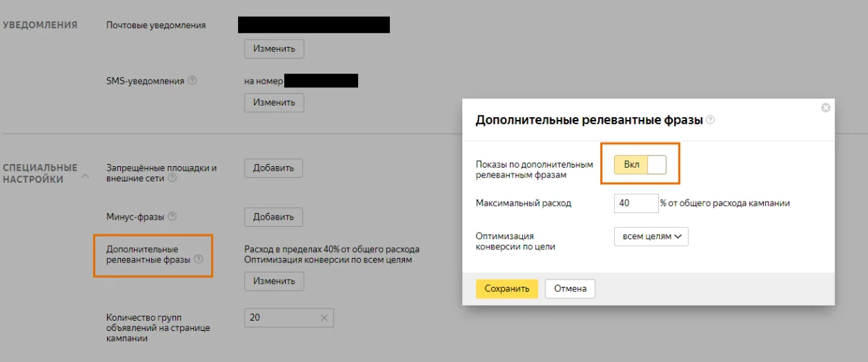This screenshot has height=362, width=868.
Task: Click the 'Расход в пределах 40%' text
Action: 332,249
